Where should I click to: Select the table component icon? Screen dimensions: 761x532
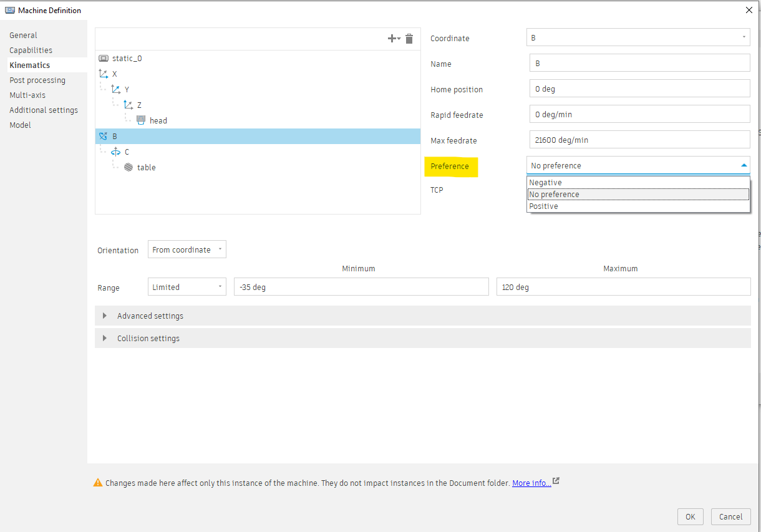127,167
